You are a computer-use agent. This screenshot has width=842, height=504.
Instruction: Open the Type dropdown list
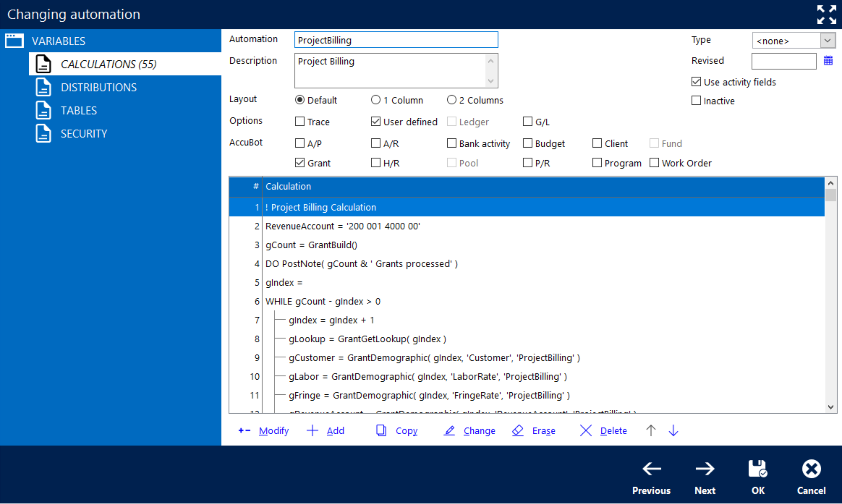[828, 41]
